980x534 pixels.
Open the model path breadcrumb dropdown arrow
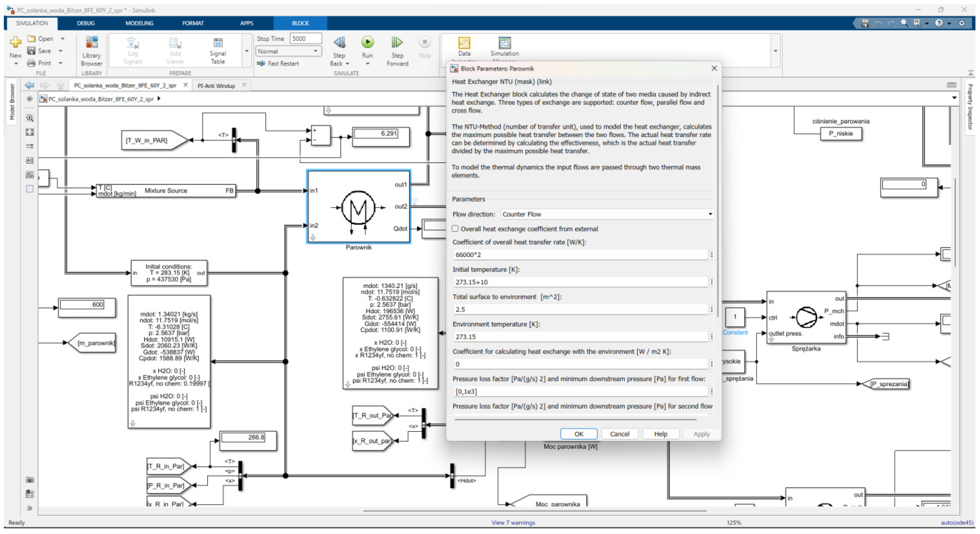click(x=954, y=98)
